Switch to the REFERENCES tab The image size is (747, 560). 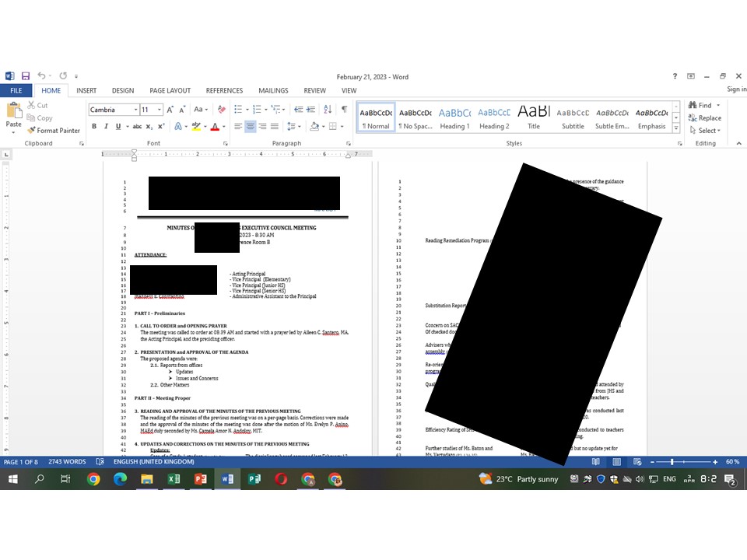pyautogui.click(x=224, y=90)
